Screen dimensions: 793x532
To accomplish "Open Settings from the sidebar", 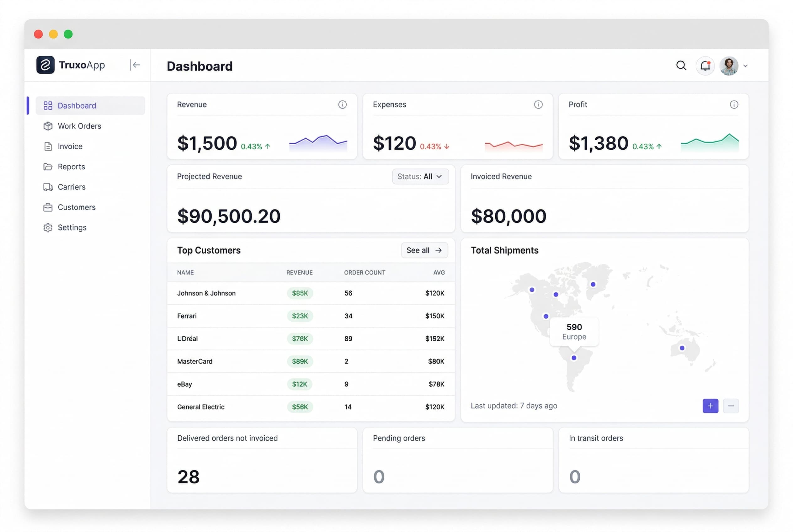I will pos(72,227).
